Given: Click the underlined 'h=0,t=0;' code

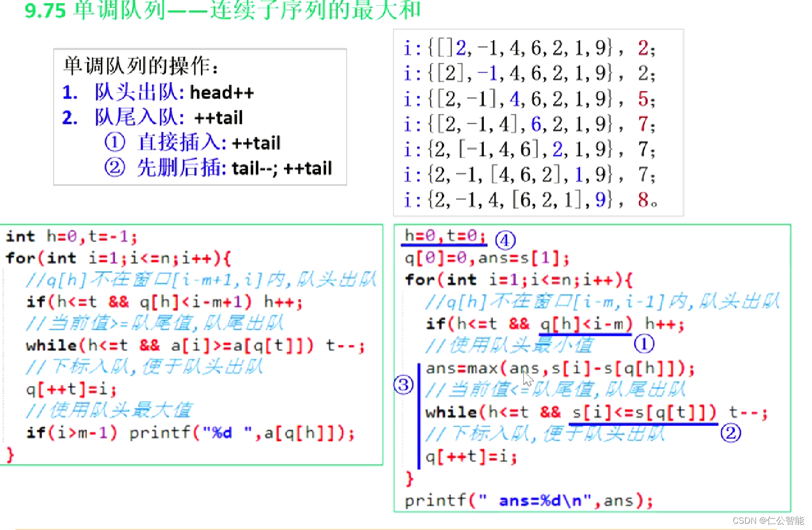Looking at the screenshot, I should pos(445,236).
